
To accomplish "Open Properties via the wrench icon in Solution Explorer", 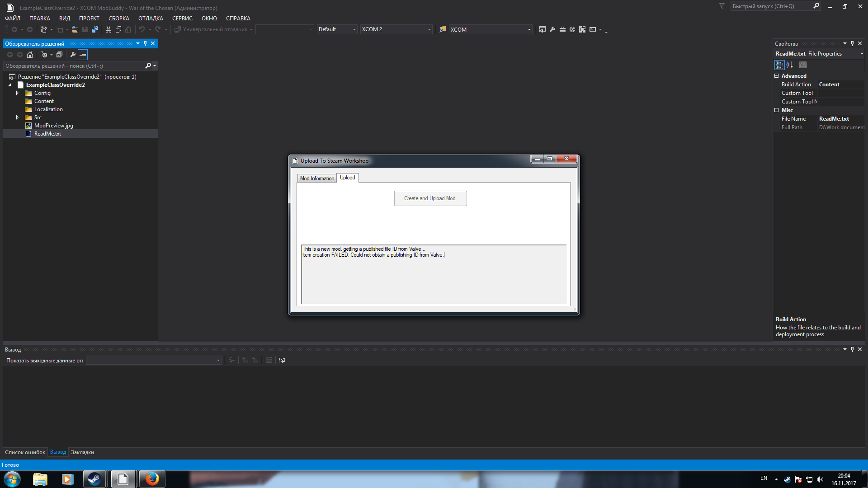I will 73,55.
